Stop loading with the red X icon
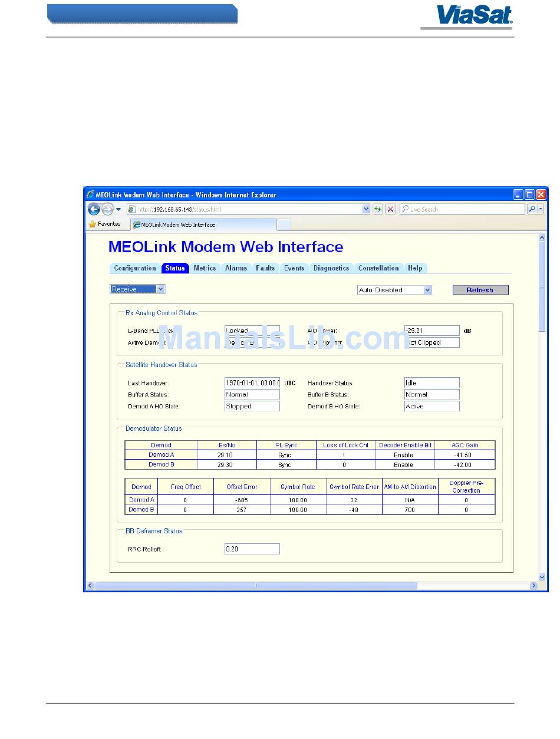Image resolution: width=560 pixels, height=739 pixels. [x=390, y=209]
